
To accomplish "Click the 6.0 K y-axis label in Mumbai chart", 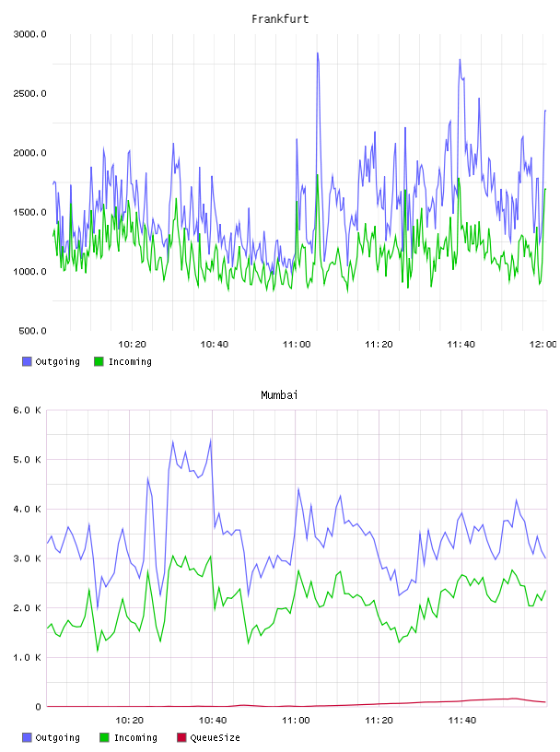I will 27,410.
